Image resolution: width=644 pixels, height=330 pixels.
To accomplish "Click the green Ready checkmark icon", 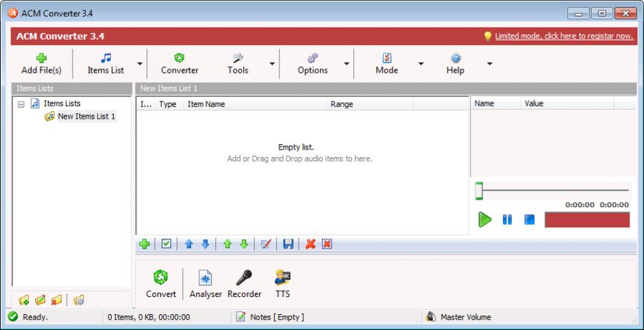I will 13,317.
